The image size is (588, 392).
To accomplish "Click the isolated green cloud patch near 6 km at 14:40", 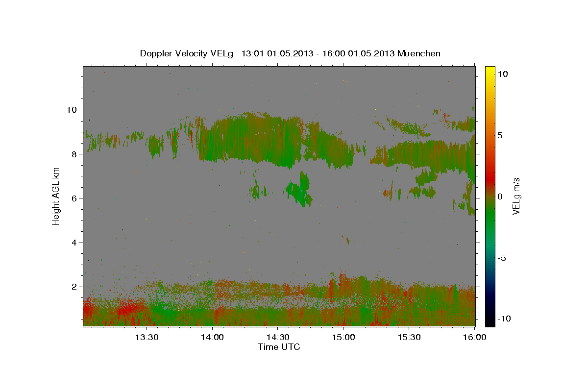I will [x=299, y=190].
